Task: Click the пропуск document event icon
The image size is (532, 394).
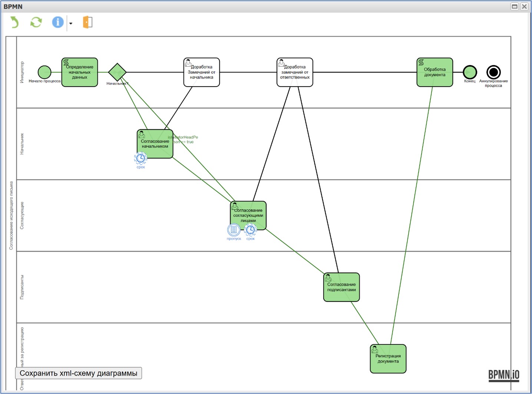Action: click(x=234, y=230)
